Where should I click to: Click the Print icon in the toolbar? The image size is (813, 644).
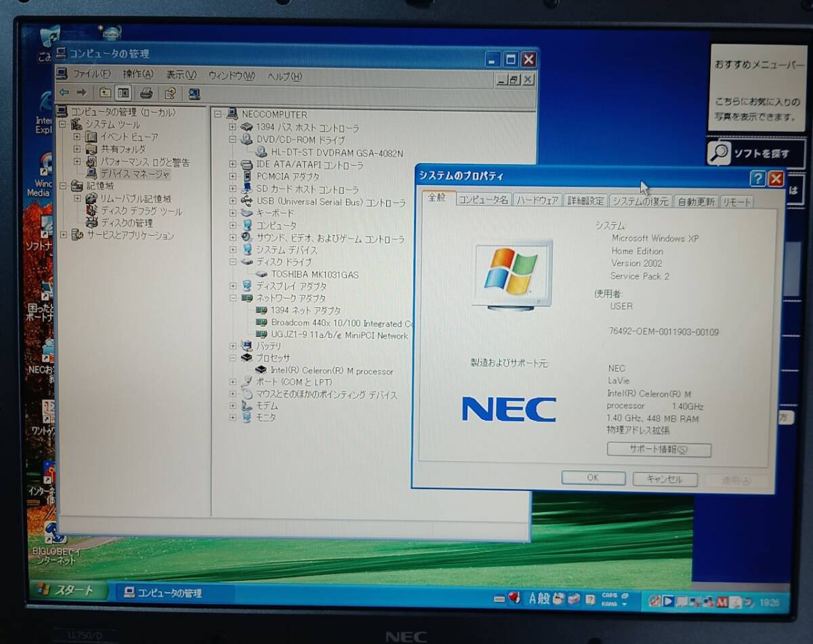tap(146, 93)
